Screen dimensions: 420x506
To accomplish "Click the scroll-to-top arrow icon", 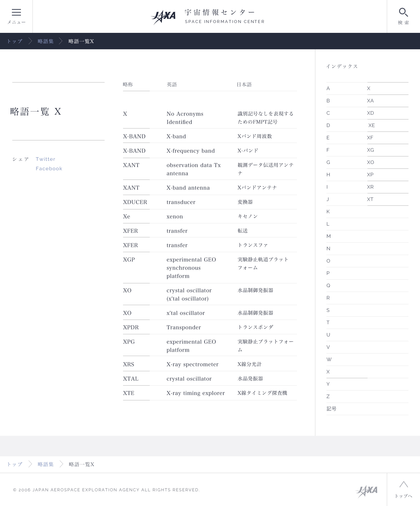I will tap(403, 485).
